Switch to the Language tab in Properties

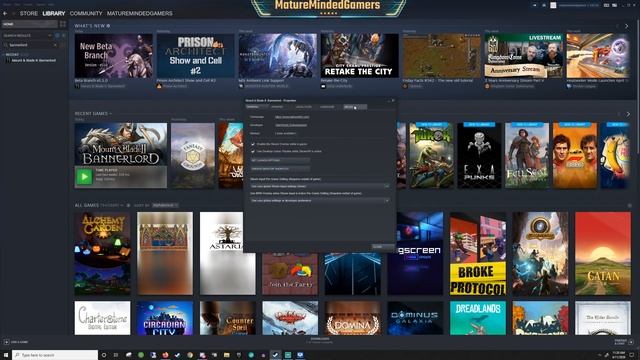[327, 107]
